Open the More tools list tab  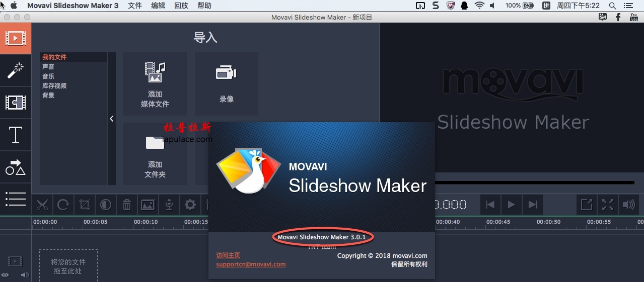coord(16,199)
